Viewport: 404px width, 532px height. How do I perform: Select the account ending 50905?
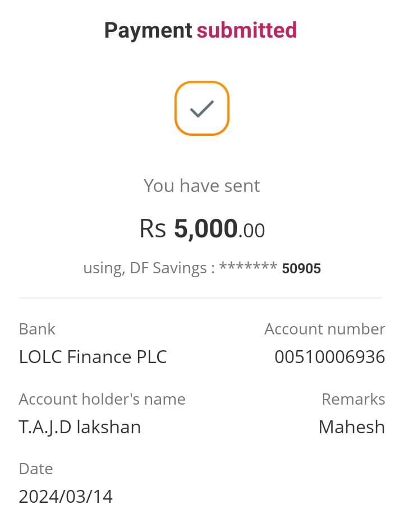click(301, 269)
